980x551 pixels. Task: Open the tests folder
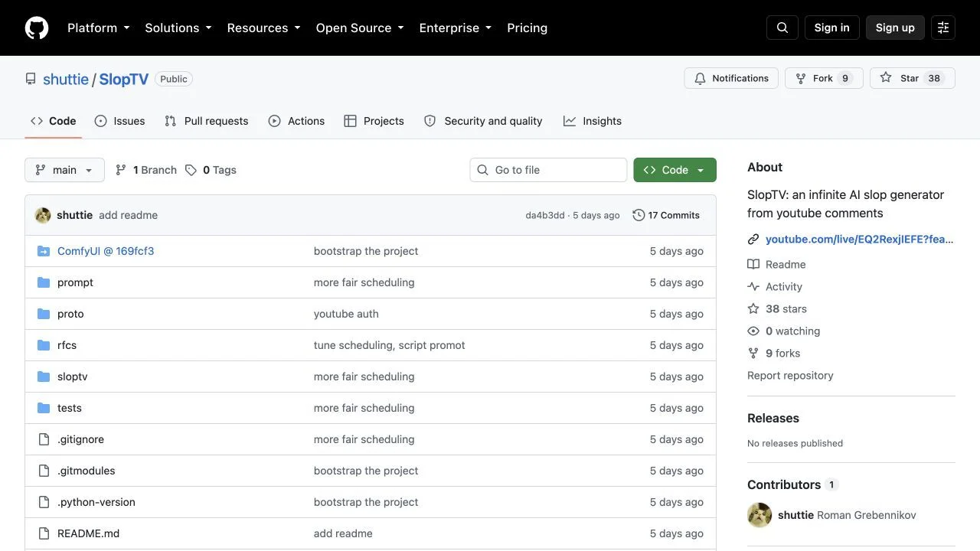[x=70, y=408]
